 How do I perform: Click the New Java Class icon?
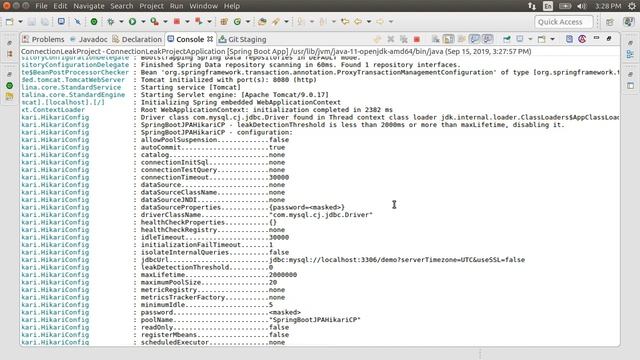(237, 22)
